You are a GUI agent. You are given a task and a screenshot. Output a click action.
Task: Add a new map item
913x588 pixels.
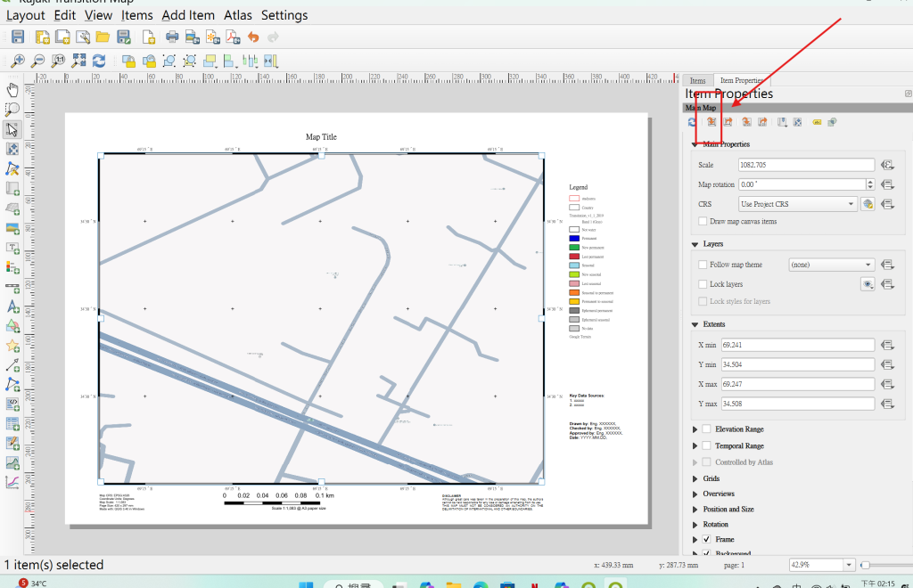tap(12, 189)
